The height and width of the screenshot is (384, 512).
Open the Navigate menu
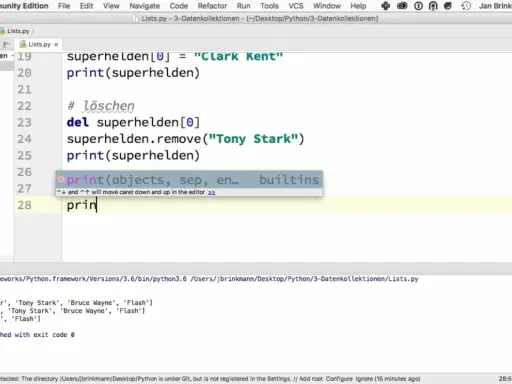145,6
